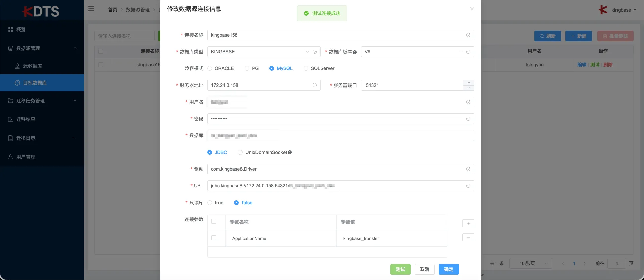Click the KDTS logo
This screenshot has width=644, height=280.
41,11
